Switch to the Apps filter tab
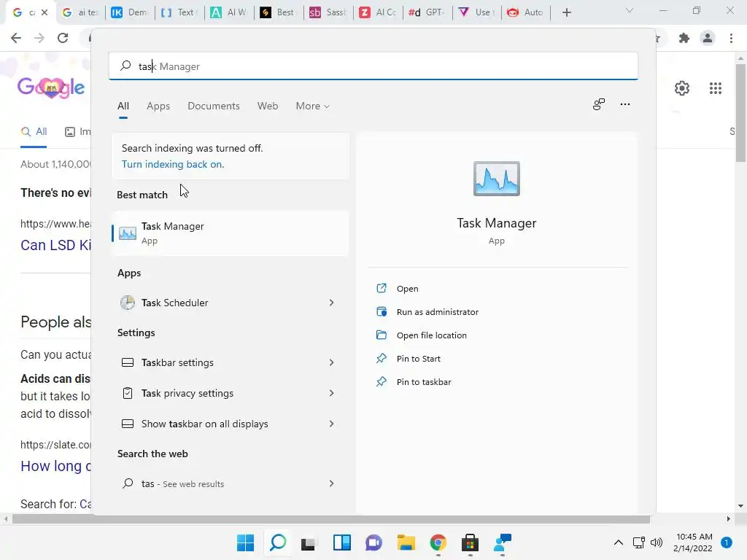747x560 pixels. coord(158,106)
